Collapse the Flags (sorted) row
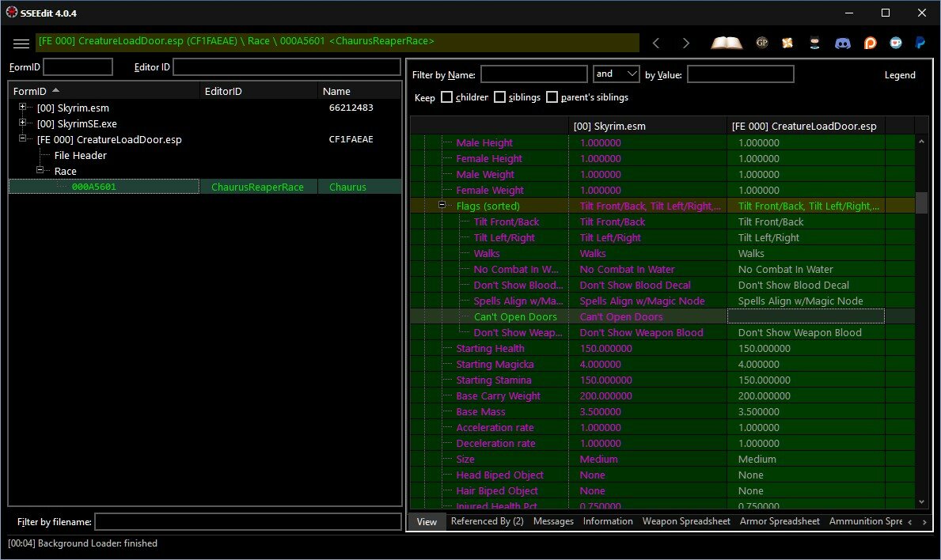941x560 pixels. click(x=442, y=205)
